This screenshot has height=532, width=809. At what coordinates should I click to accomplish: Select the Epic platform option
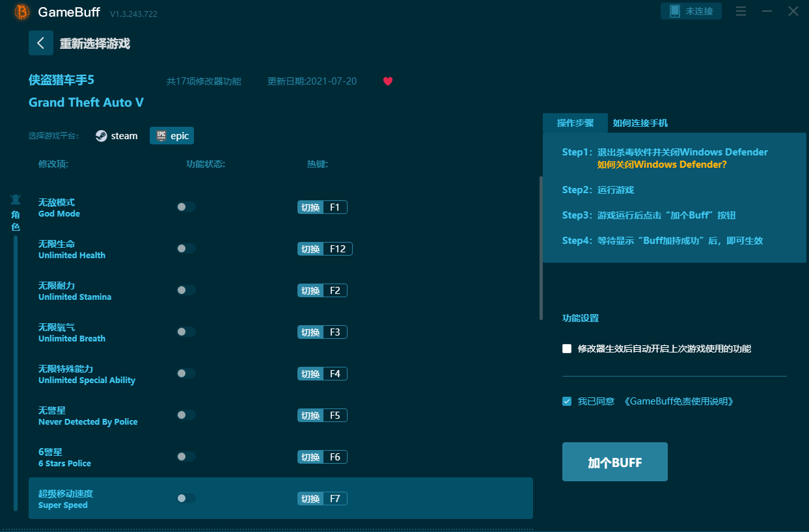click(172, 135)
